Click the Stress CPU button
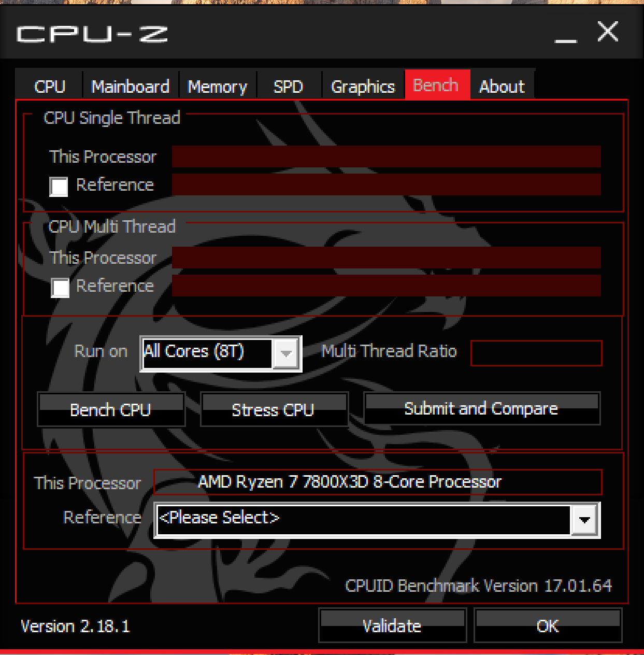 pos(274,409)
